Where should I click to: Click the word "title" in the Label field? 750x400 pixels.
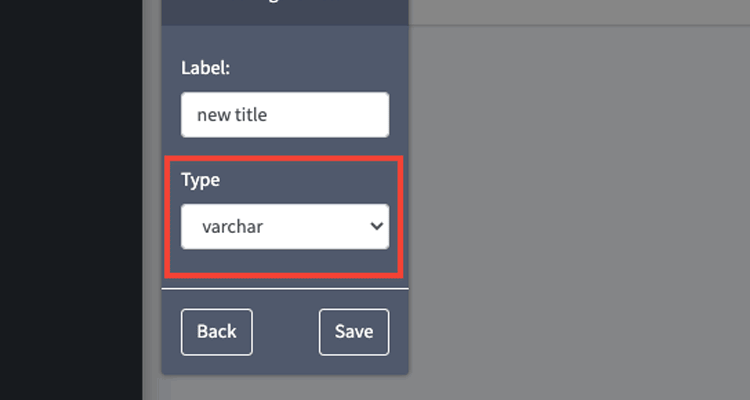[x=250, y=115]
